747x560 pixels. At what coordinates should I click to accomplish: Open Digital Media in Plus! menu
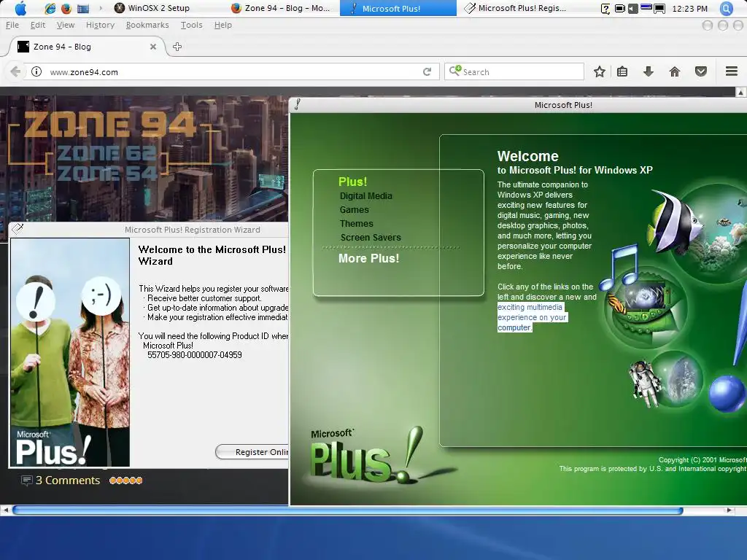366,196
